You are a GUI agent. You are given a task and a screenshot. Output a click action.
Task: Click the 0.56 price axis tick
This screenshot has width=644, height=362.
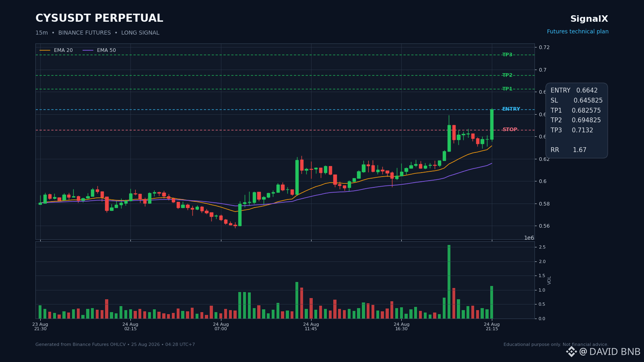click(544, 226)
